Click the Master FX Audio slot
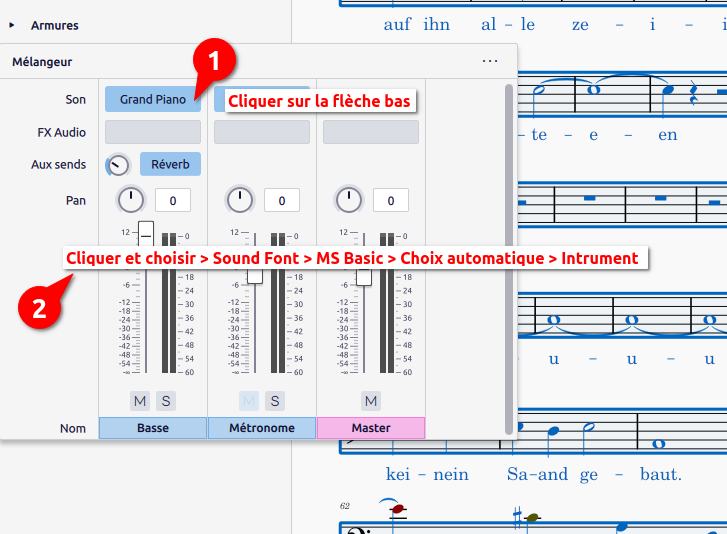 [370, 132]
